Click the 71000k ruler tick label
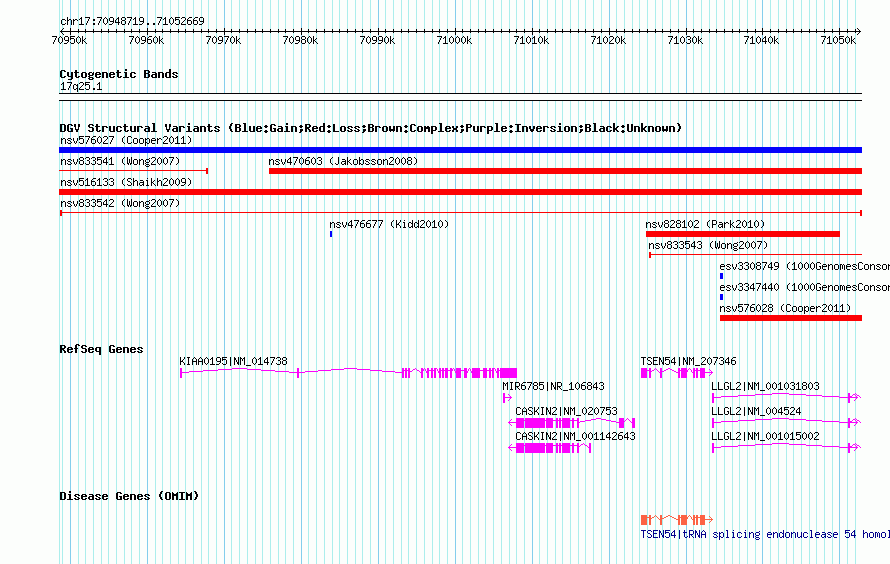890x564 pixels. (454, 40)
